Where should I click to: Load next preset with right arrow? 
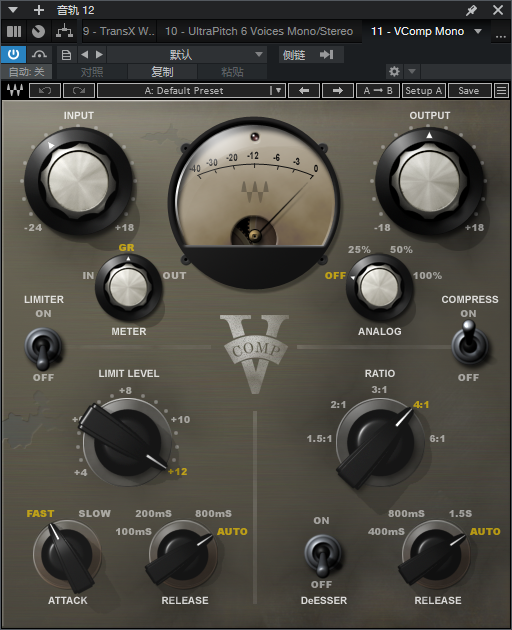(338, 90)
